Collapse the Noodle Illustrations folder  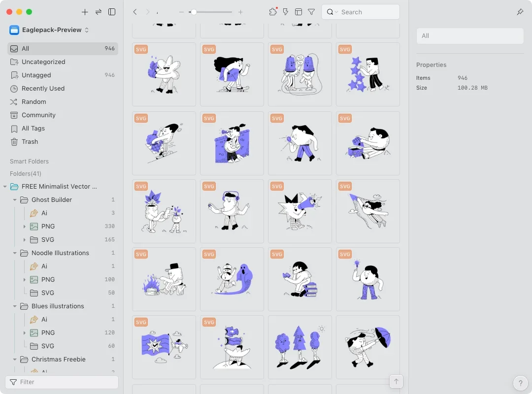point(15,253)
